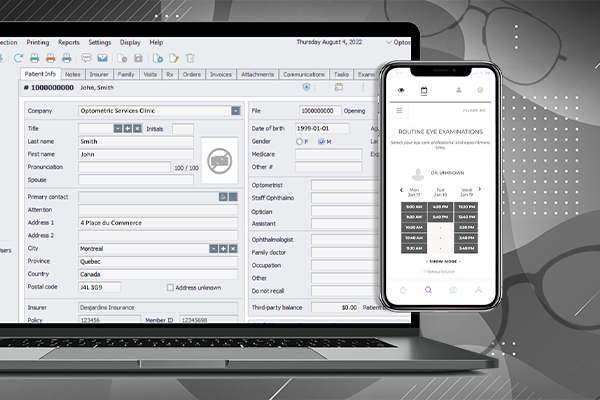Switch to the Visits tab

pos(150,74)
